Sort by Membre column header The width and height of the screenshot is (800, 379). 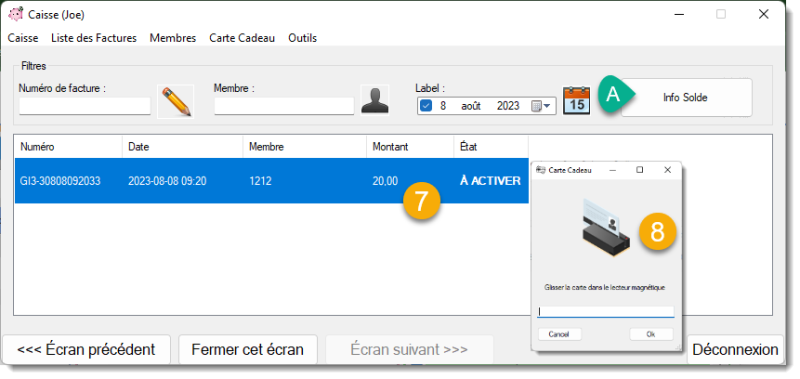click(305, 147)
